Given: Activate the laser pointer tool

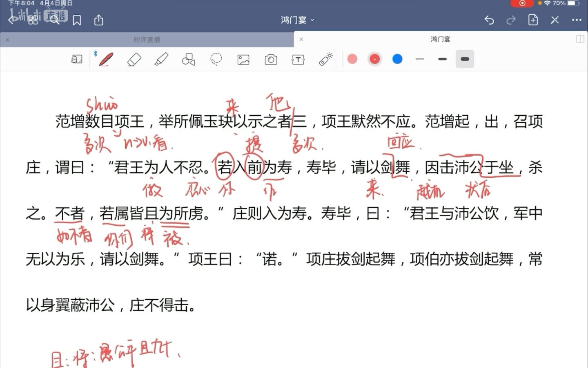Looking at the screenshot, I should point(326,59).
